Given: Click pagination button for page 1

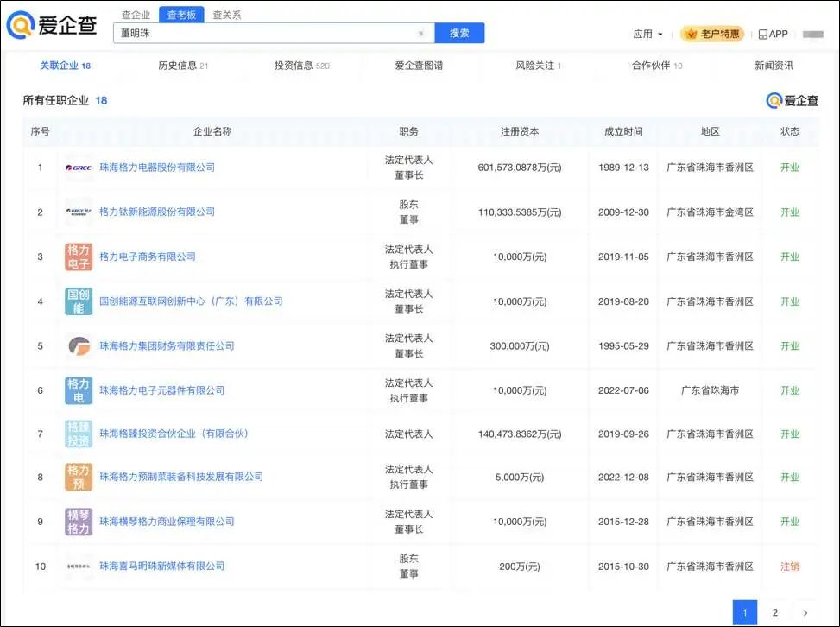Looking at the screenshot, I should tap(745, 612).
